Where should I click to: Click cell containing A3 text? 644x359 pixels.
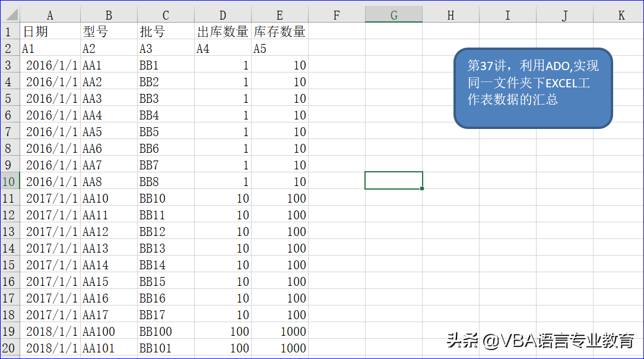click(x=166, y=48)
